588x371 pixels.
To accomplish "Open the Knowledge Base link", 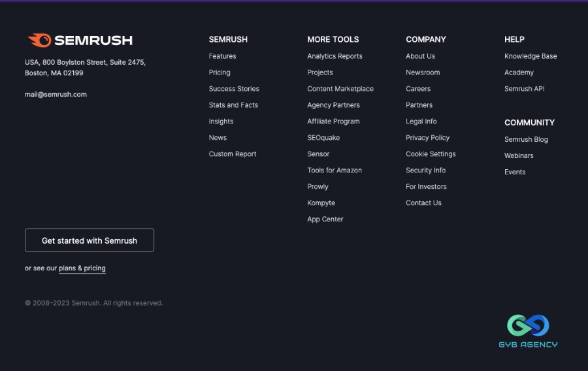I will click(x=531, y=56).
